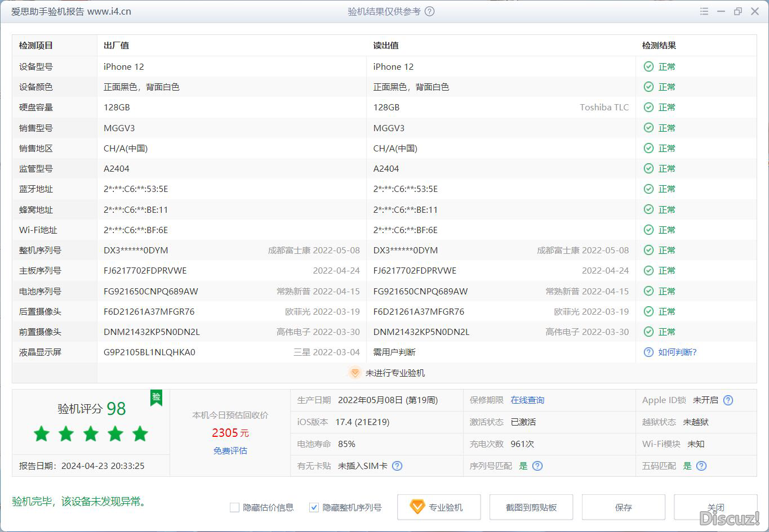
Task: Click the green check icon for 前置摄像头 row
Action: 648,332
